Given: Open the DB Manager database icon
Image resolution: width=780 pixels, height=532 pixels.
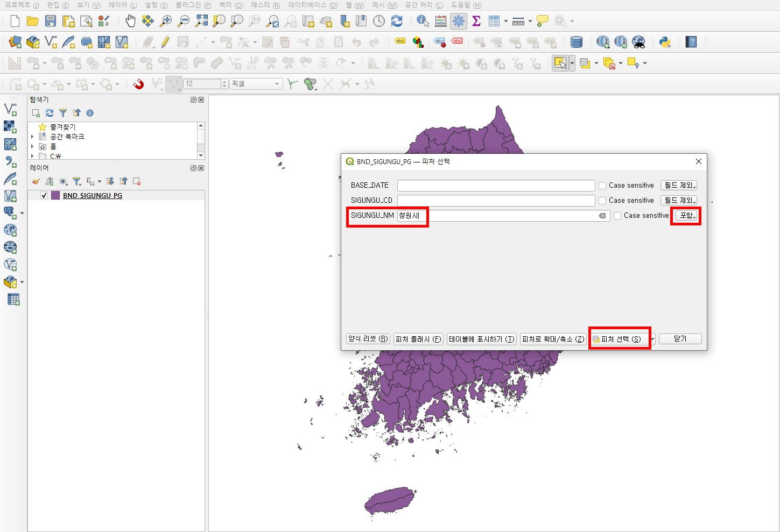Looking at the screenshot, I should [577, 42].
